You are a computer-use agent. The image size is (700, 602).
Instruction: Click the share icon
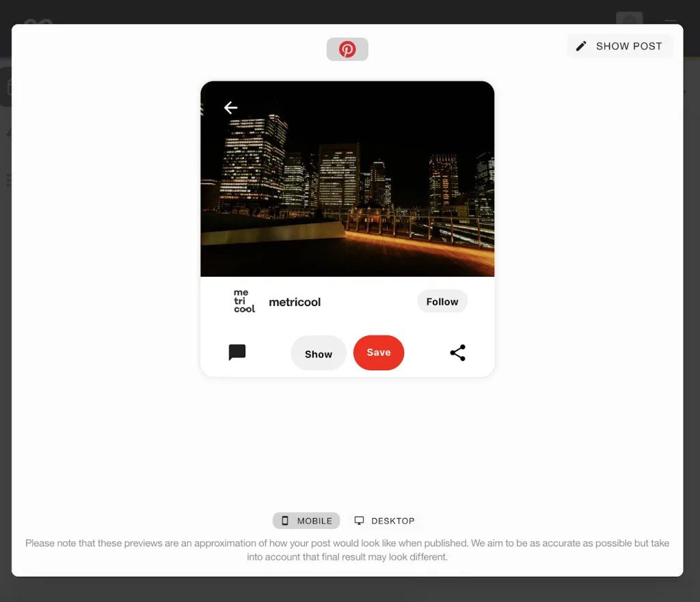pyautogui.click(x=457, y=353)
